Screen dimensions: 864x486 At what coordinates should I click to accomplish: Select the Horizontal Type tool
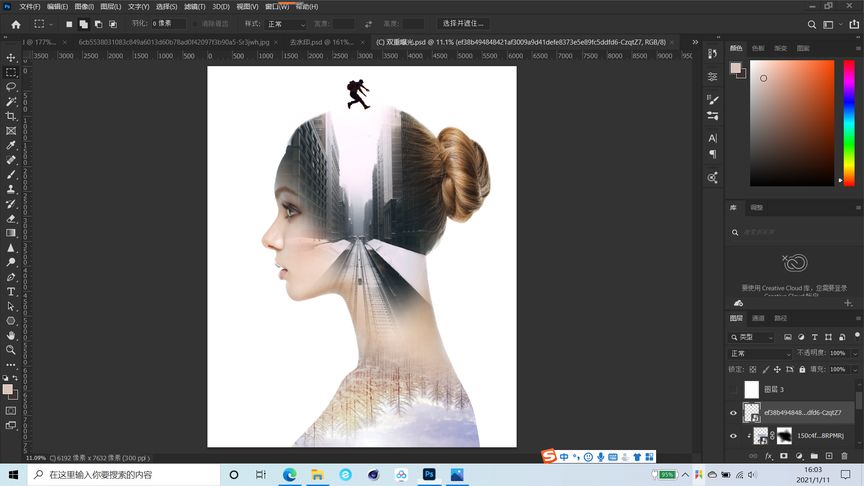pos(11,291)
